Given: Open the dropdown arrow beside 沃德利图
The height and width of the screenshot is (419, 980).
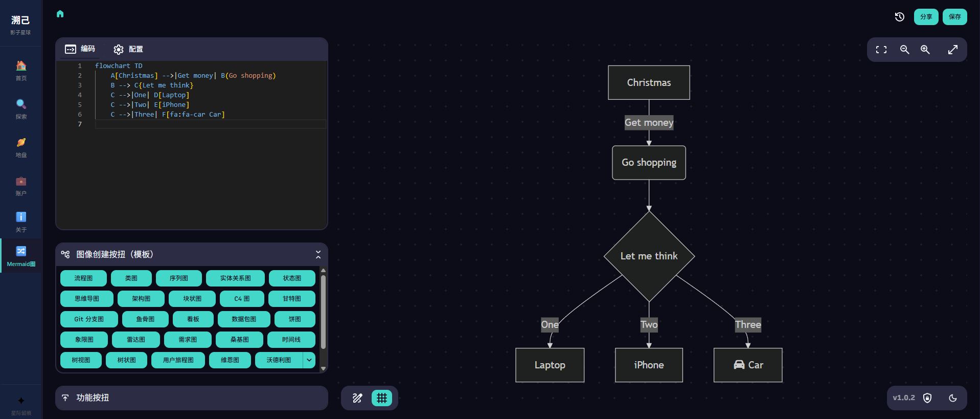Looking at the screenshot, I should (x=309, y=360).
